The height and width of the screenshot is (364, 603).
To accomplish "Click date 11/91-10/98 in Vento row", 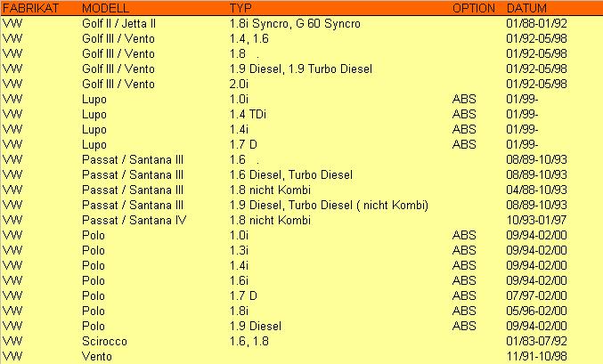I will coord(536,356).
